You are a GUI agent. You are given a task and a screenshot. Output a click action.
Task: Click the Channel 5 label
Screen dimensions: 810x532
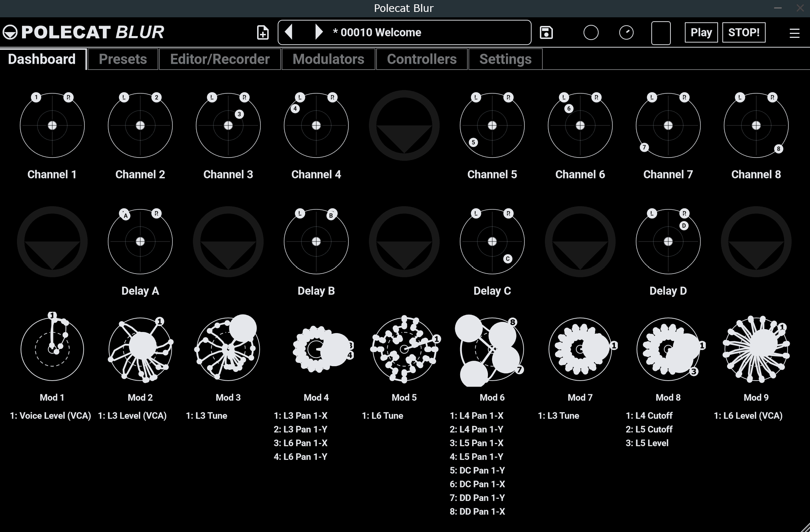492,174
